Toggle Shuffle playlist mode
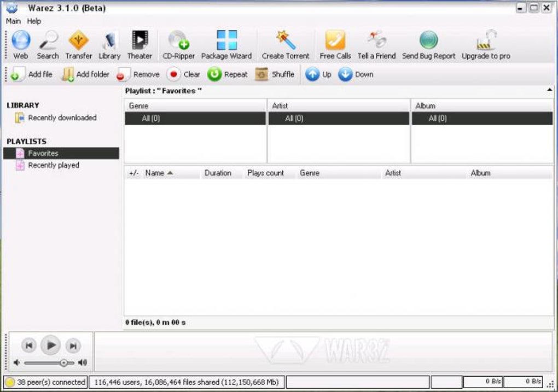Viewport: 558px width, 392px height. click(275, 74)
